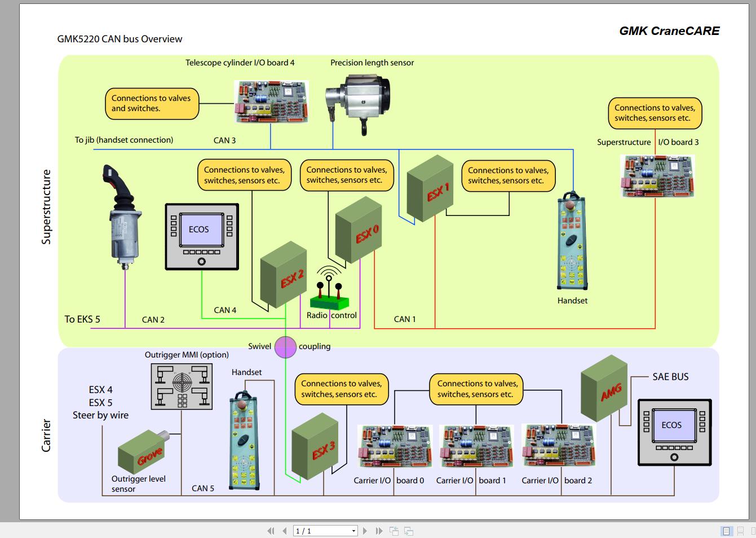Image resolution: width=756 pixels, height=538 pixels.
Task: Click the superstructure ECOS display unit
Action: (x=201, y=236)
